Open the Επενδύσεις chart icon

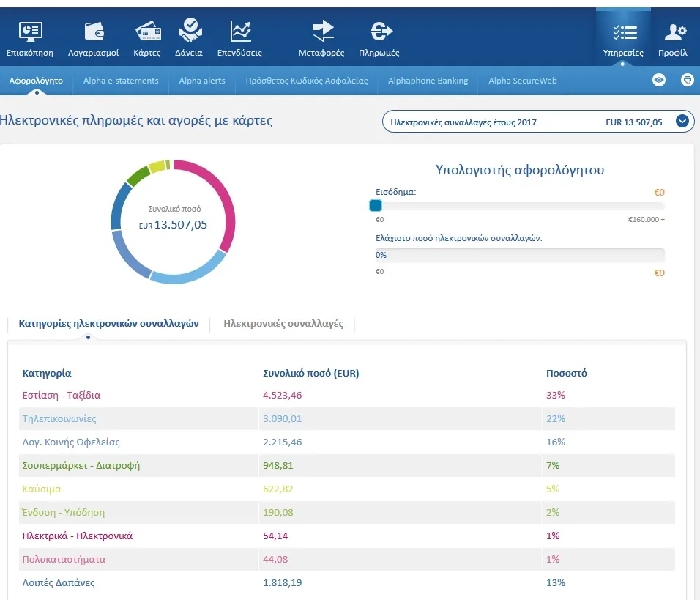click(x=239, y=32)
